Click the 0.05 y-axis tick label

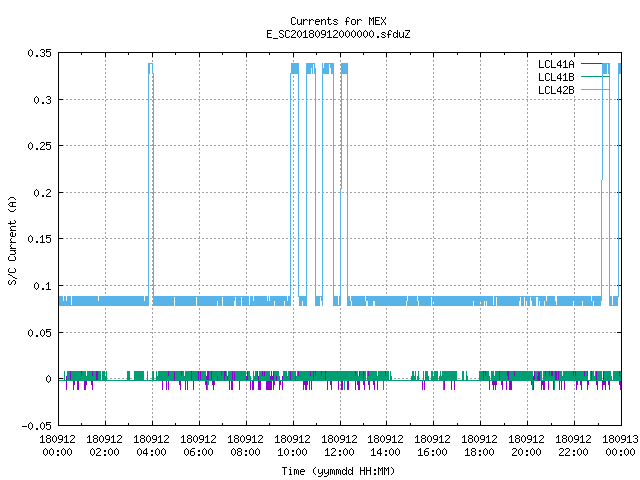pos(40,333)
